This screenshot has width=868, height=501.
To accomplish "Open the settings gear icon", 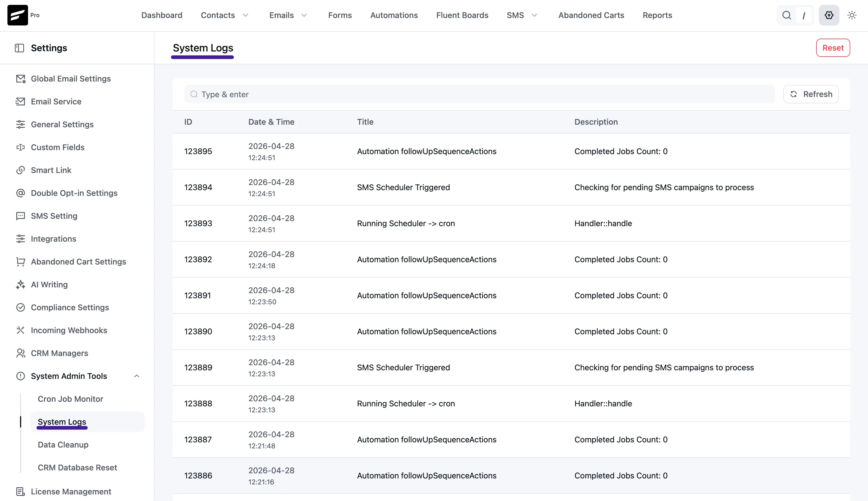I will 829,15.
